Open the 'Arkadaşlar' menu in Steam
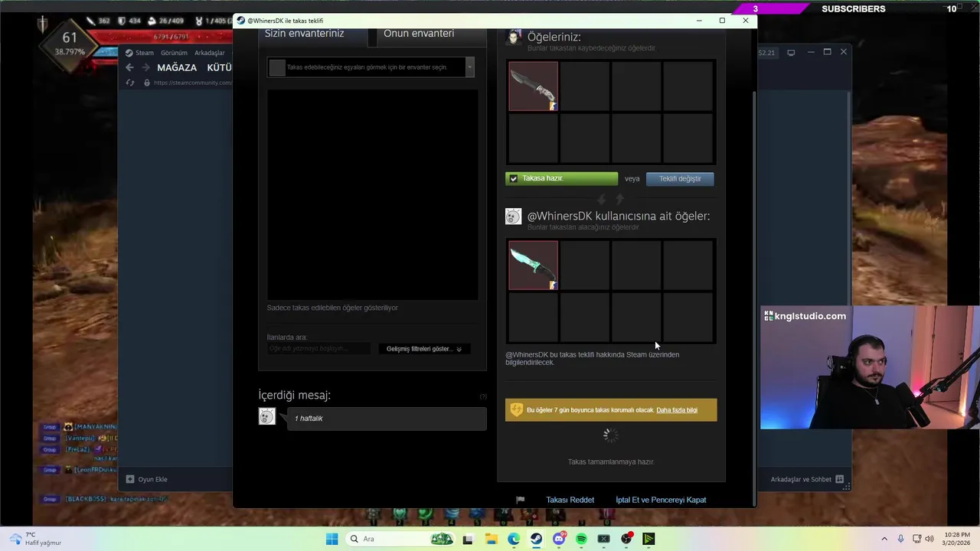Image resolution: width=980 pixels, height=551 pixels. click(210, 53)
